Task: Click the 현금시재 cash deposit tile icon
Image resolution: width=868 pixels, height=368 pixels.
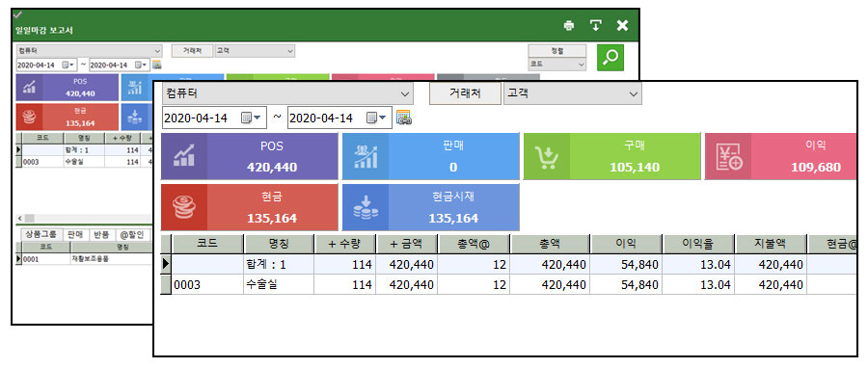Action: tap(366, 207)
